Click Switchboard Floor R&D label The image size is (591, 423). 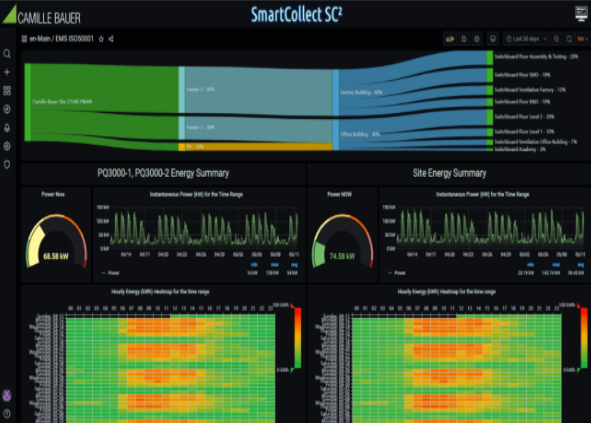522,102
